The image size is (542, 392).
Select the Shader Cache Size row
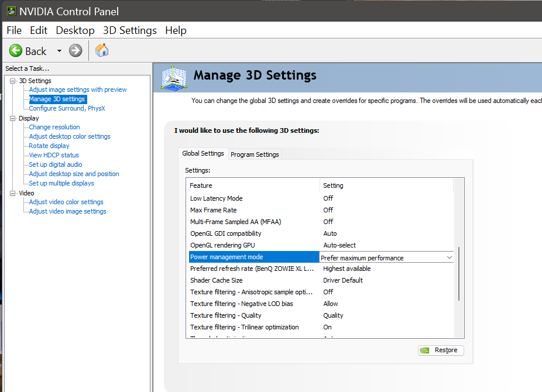[x=321, y=280]
